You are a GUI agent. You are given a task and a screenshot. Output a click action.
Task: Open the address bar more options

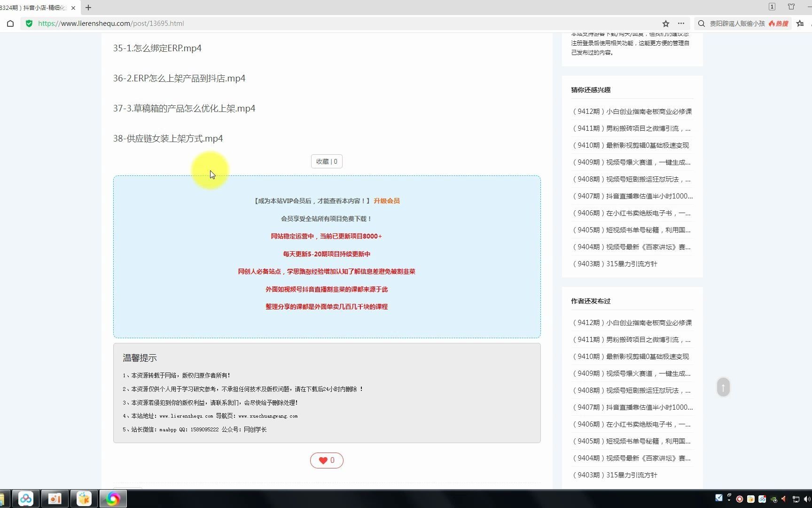pyautogui.click(x=681, y=24)
